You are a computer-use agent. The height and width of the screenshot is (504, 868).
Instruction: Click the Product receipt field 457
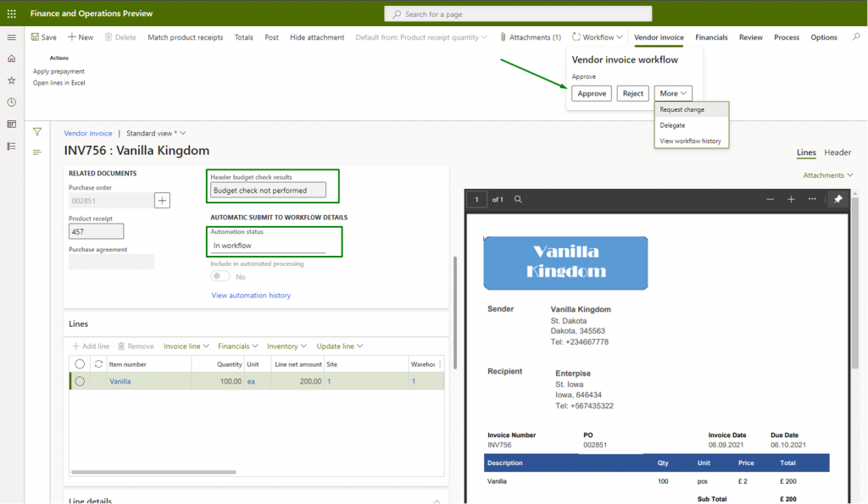coord(97,231)
